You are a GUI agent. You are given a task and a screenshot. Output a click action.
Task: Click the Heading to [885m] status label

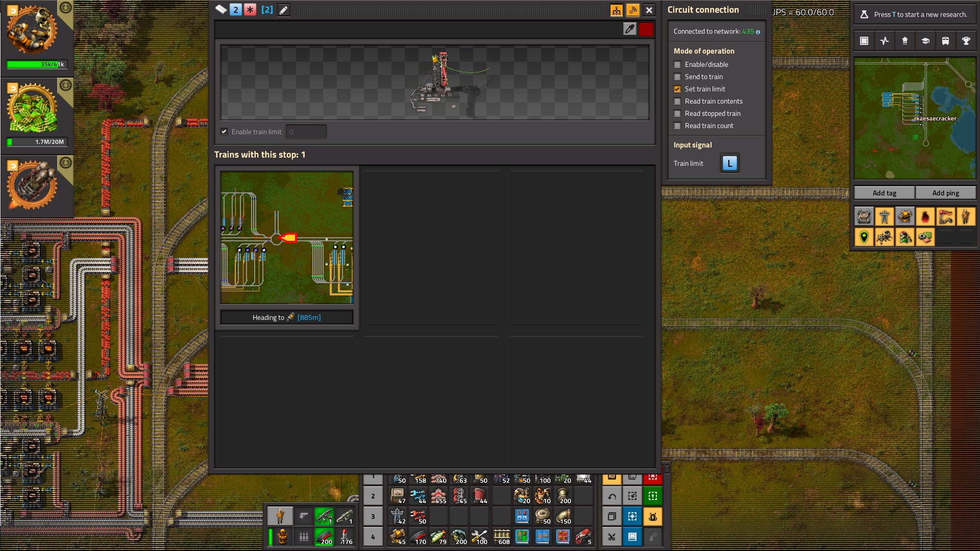(x=287, y=317)
